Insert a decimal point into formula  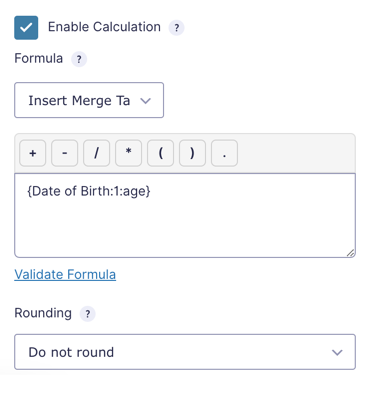coord(224,153)
